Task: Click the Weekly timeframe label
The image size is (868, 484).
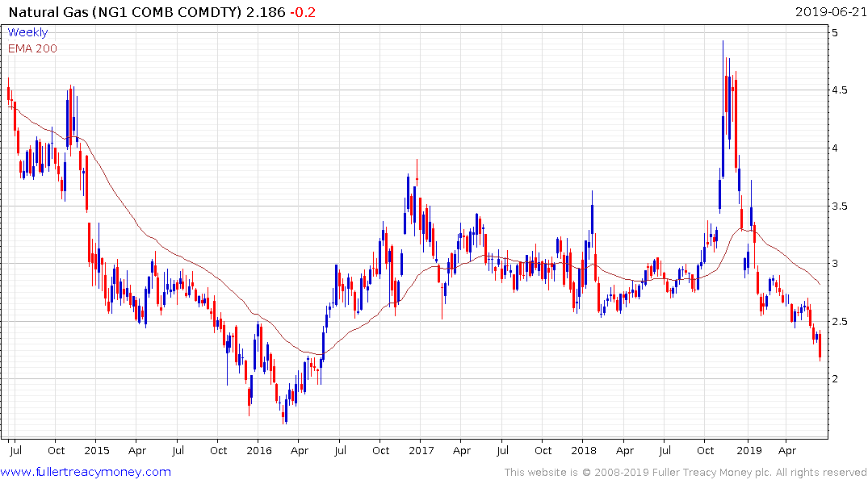Action: point(27,32)
